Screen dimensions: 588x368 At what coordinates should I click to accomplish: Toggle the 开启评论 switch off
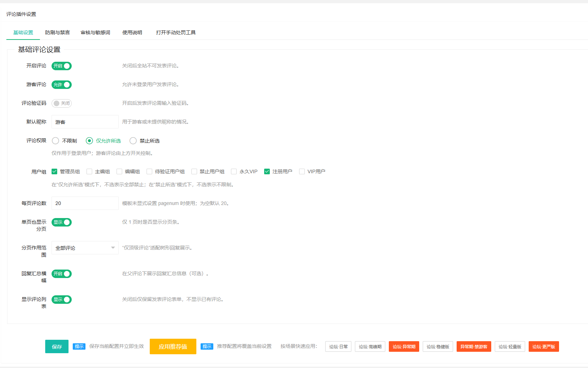pyautogui.click(x=61, y=66)
